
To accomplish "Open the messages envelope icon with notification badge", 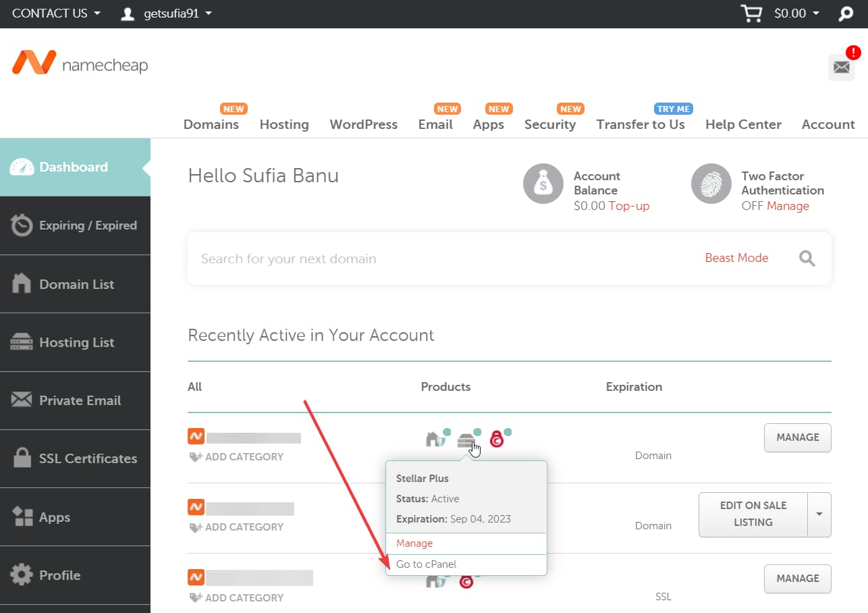I will (841, 68).
